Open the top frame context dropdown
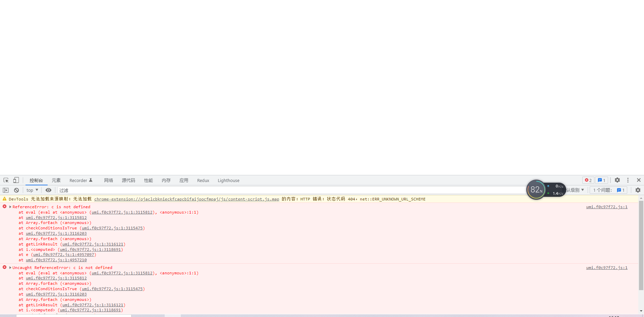 click(32, 190)
